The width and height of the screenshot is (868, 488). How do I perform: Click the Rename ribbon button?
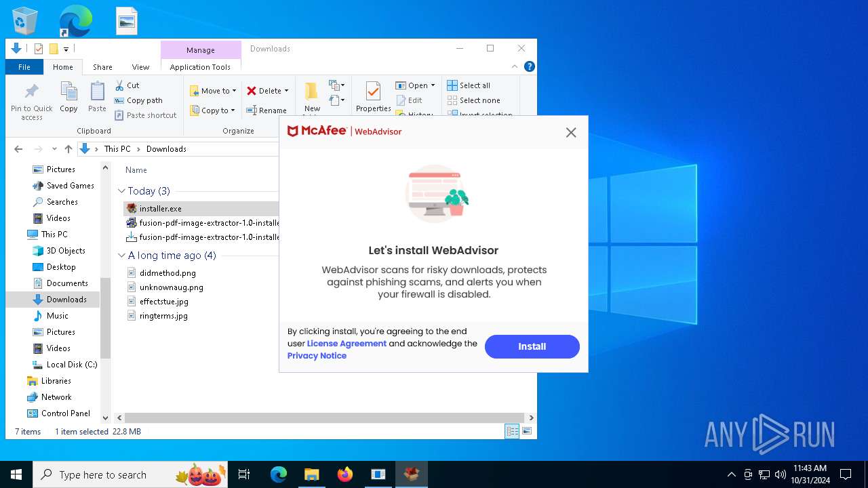(x=267, y=110)
